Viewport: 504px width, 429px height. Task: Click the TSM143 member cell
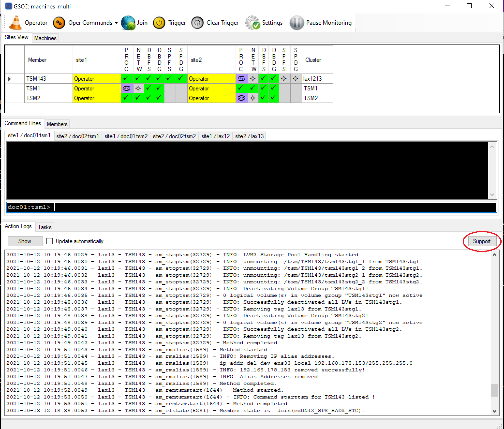click(48, 79)
